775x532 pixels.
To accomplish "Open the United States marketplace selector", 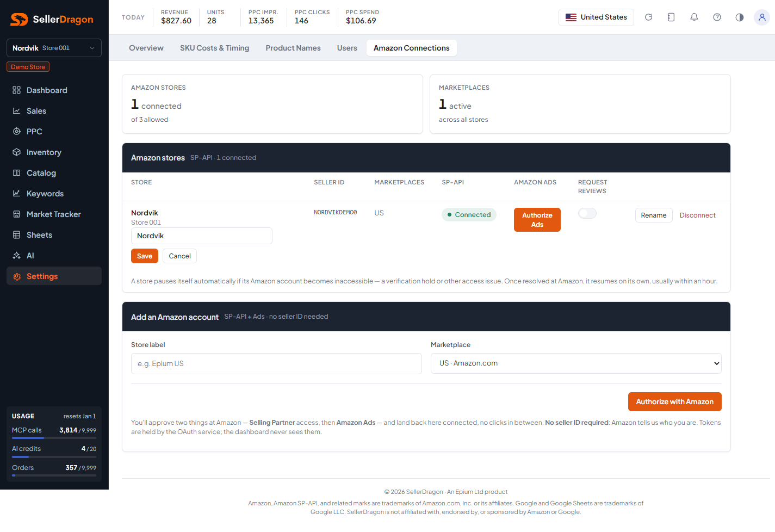I will click(x=596, y=17).
